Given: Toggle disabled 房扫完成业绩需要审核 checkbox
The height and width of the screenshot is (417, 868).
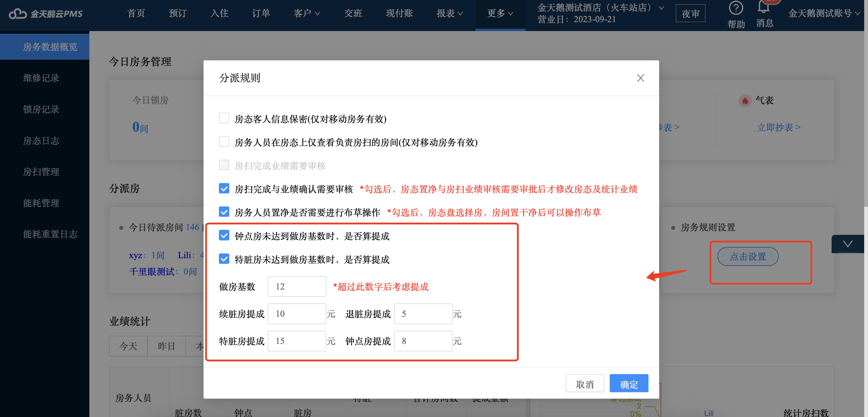Looking at the screenshot, I should 224,165.
